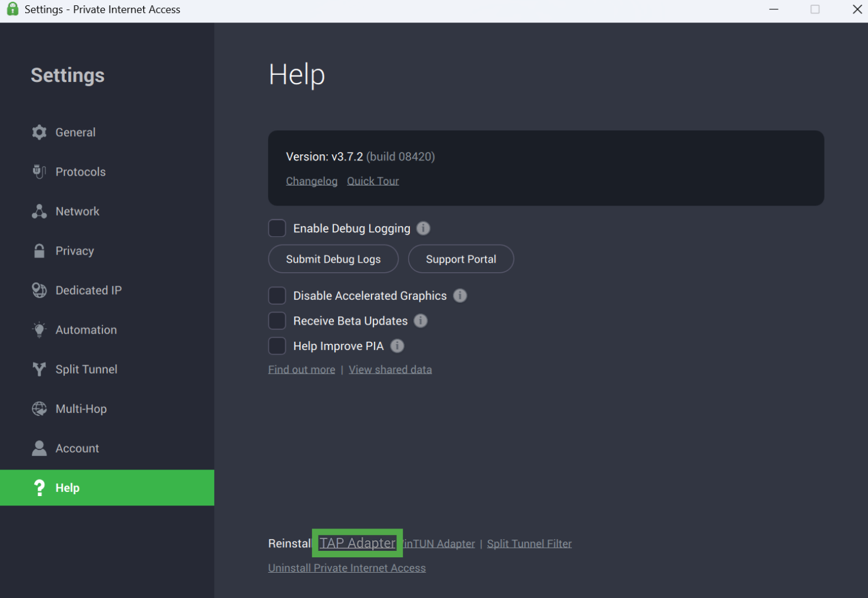Open the General settings tab label
Image resolution: width=868 pixels, height=598 pixels.
coord(75,133)
